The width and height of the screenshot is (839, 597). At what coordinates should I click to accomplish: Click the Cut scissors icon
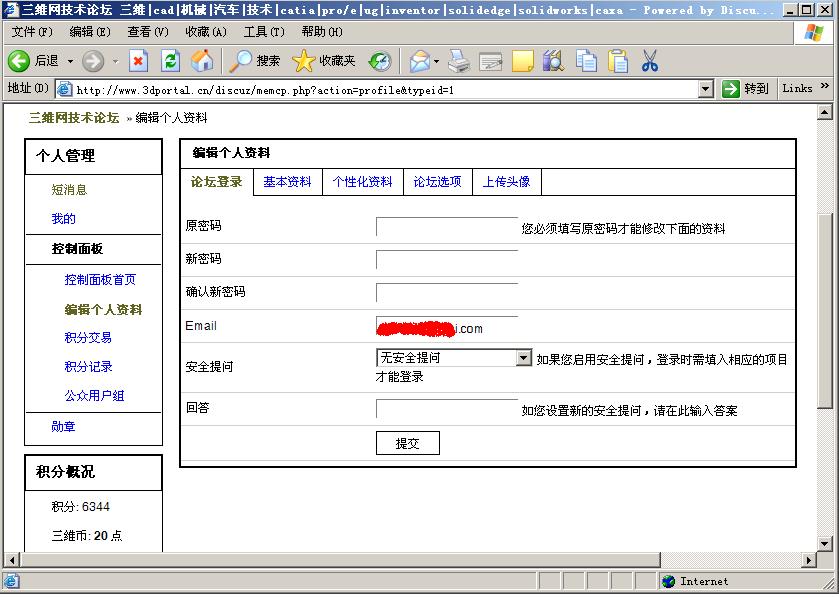(x=650, y=61)
